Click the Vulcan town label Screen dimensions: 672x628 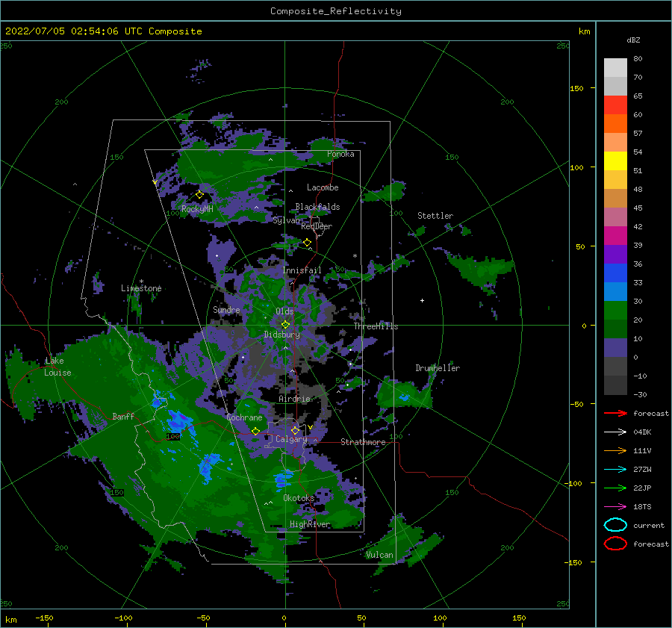(379, 555)
